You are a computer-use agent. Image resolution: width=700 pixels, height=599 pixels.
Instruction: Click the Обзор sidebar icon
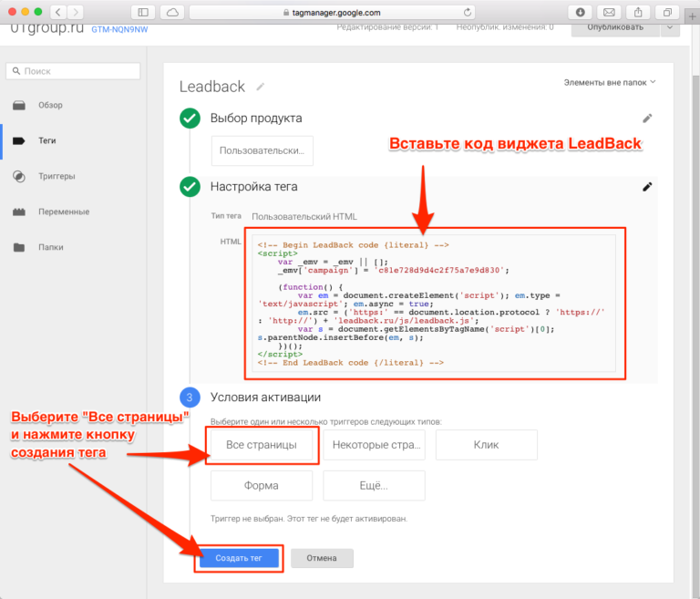coord(19,106)
